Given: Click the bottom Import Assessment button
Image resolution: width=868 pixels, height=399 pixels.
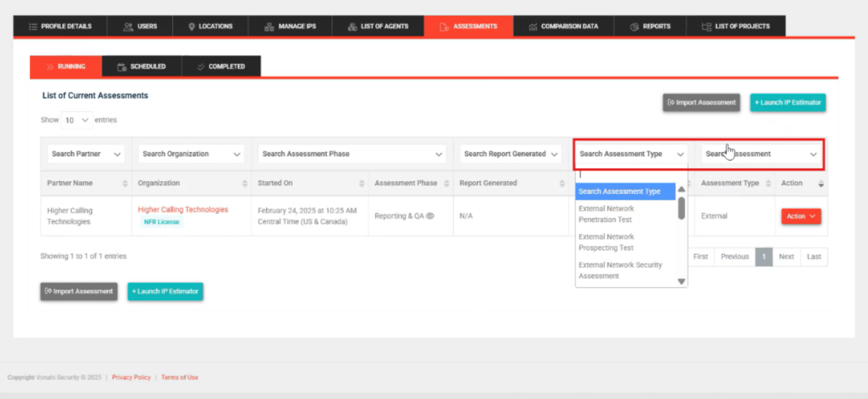Looking at the screenshot, I should (x=78, y=291).
